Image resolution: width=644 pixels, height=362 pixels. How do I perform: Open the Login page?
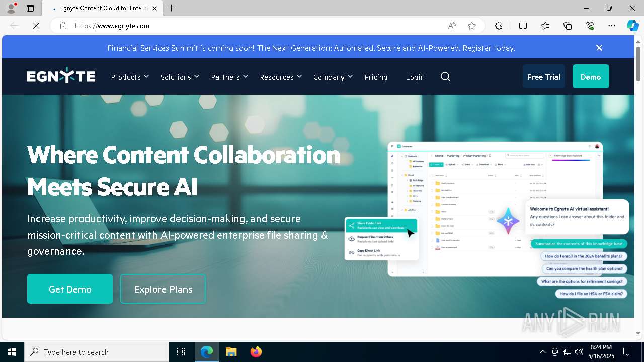[x=415, y=77]
